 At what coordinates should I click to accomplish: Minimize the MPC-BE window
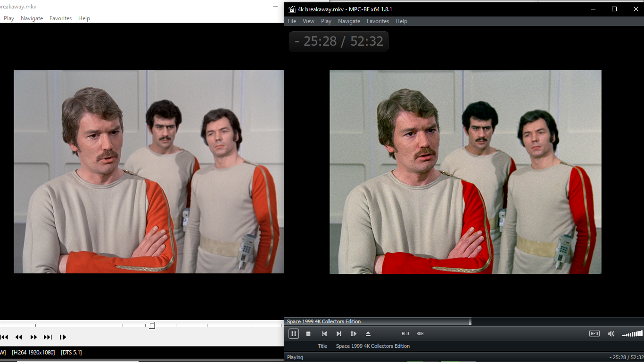[x=593, y=9]
